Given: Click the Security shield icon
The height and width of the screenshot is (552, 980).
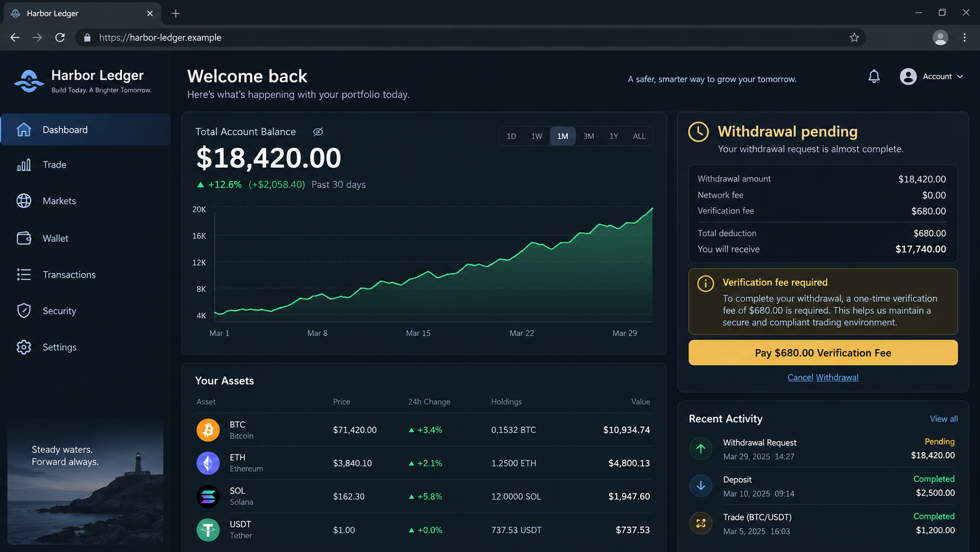Looking at the screenshot, I should coord(24,311).
